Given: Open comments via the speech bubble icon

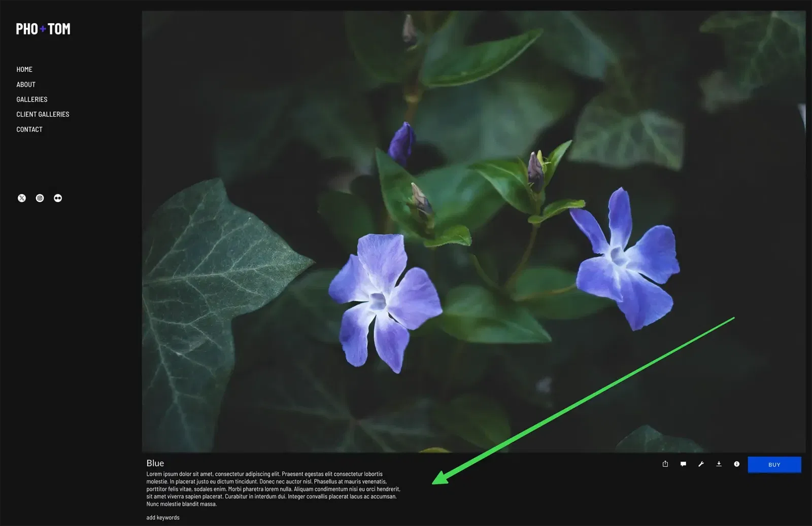Looking at the screenshot, I should (x=683, y=464).
